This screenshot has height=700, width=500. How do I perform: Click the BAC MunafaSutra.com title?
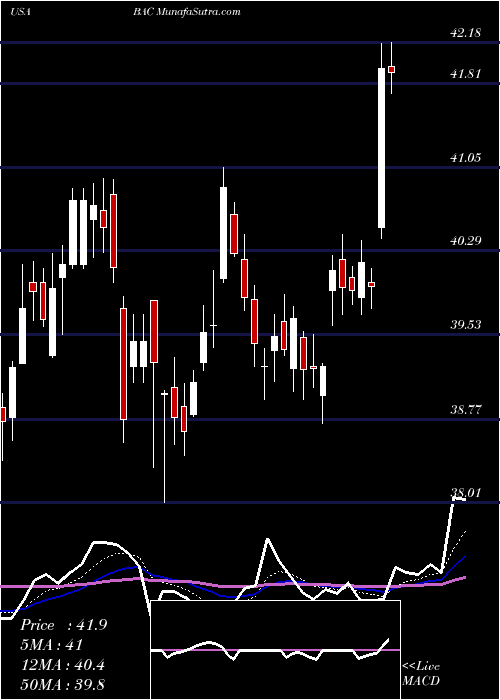[187, 12]
